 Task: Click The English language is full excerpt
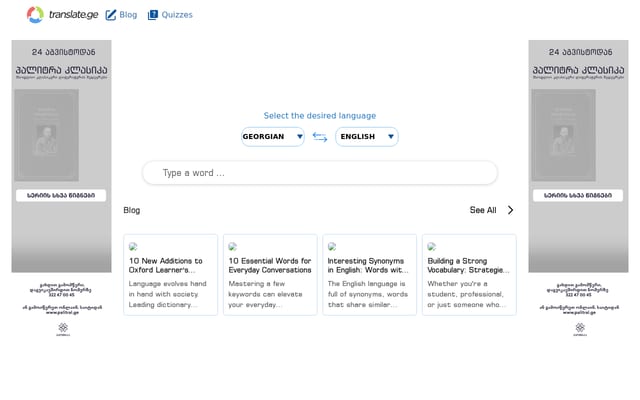click(368, 294)
